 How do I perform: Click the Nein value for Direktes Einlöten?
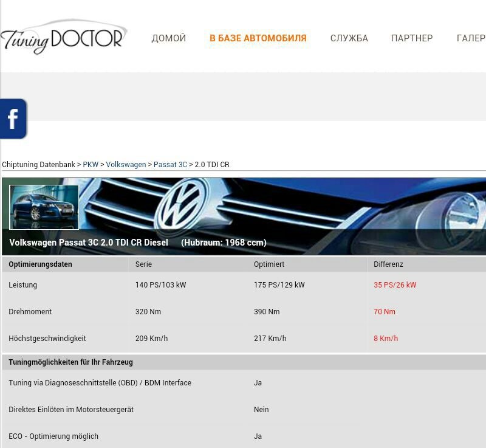point(261,410)
